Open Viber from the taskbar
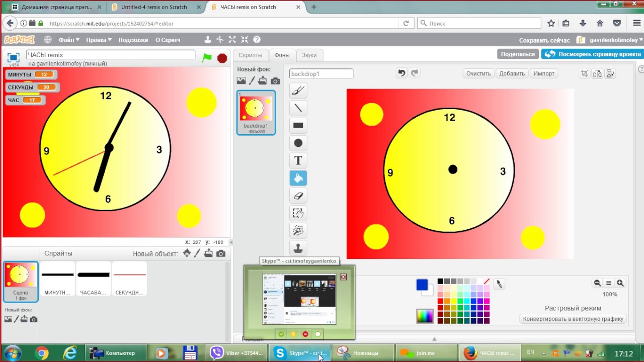This screenshot has width=644, height=362. pyautogui.click(x=236, y=353)
